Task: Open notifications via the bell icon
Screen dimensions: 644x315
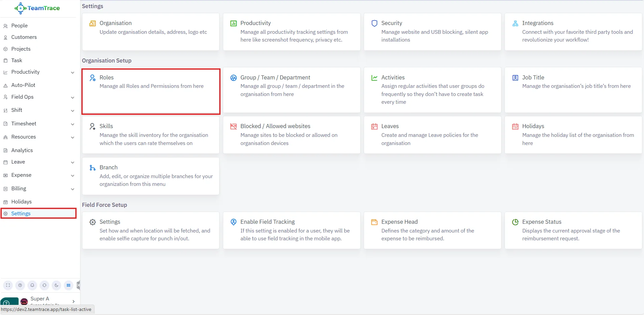Action: point(32,285)
